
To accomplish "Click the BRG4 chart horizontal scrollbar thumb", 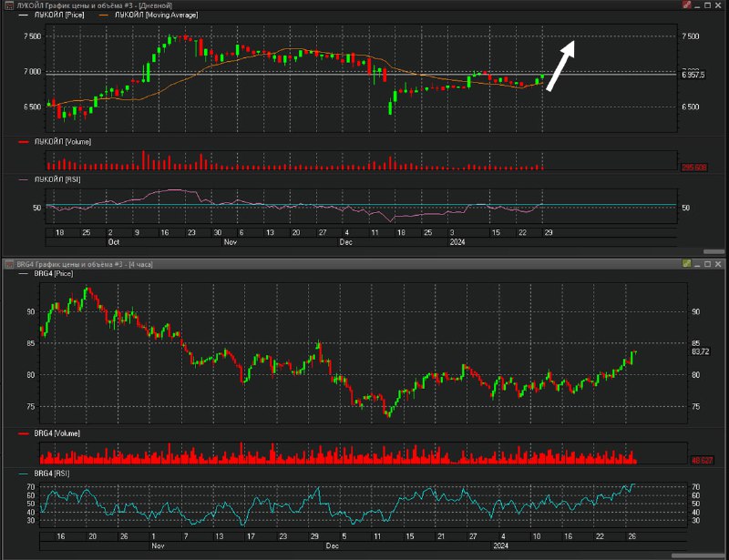I will pos(698,555).
